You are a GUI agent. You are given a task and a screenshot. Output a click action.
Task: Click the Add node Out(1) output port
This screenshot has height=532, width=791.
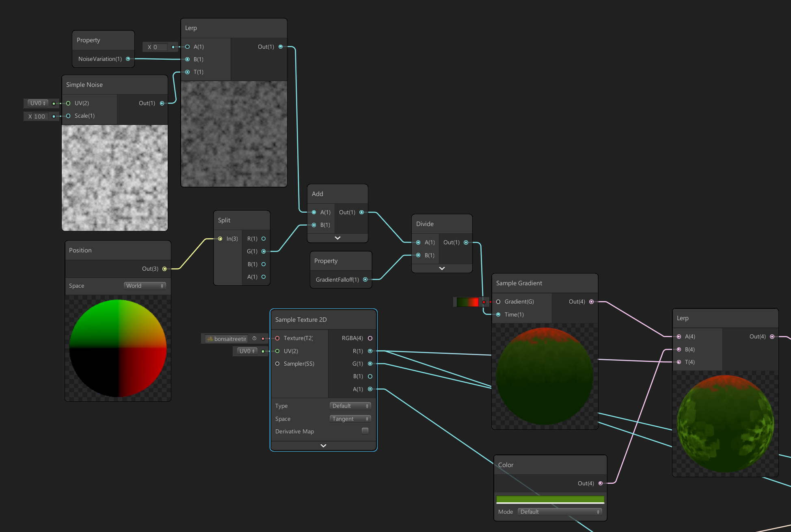(361, 212)
